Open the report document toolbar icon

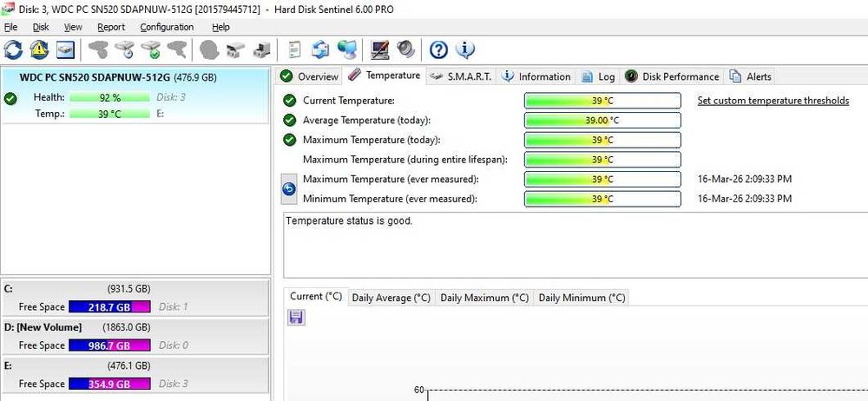[294, 50]
